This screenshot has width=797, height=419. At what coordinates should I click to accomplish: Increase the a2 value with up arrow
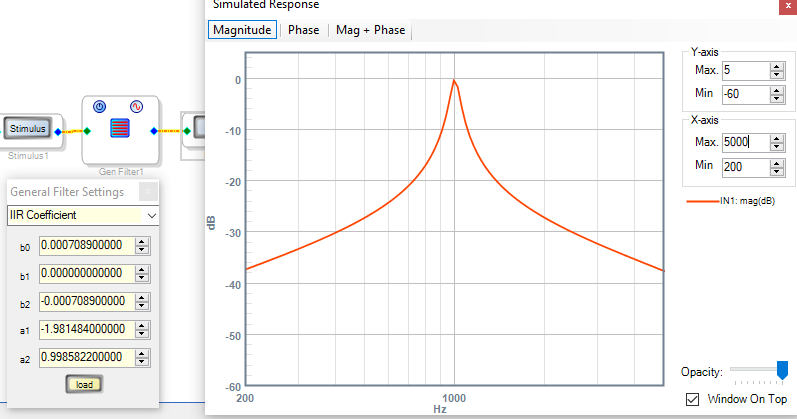click(142, 353)
